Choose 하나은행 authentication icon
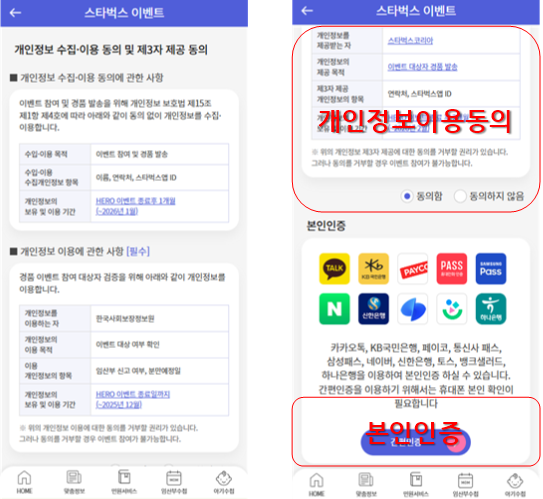 [491, 309]
